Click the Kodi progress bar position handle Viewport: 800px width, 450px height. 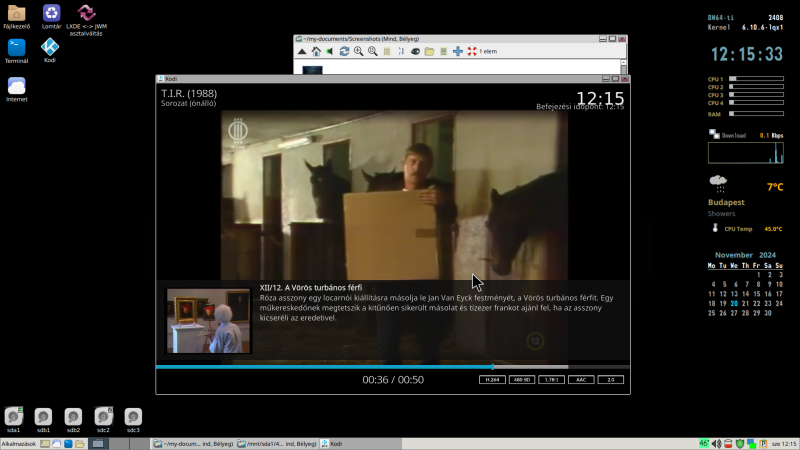pos(492,367)
